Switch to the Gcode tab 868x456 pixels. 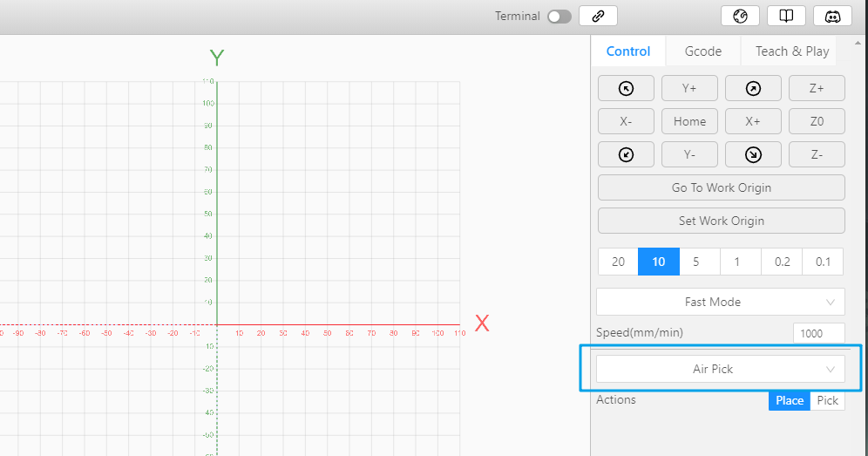pyautogui.click(x=703, y=51)
